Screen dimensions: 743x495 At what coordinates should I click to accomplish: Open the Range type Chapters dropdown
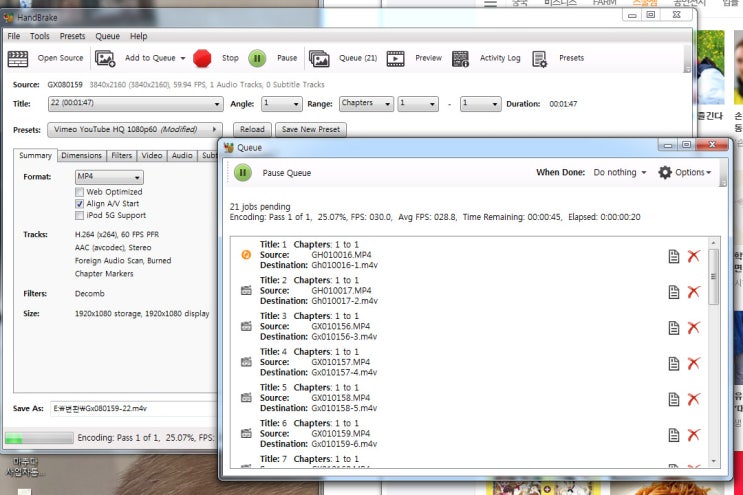tap(366, 104)
